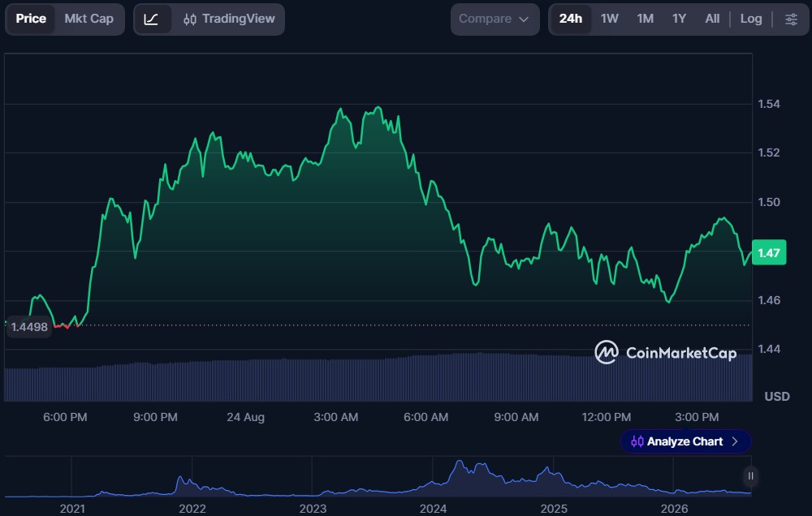Click the 12:00 PM time axis label
The height and width of the screenshot is (516, 812).
[606, 417]
